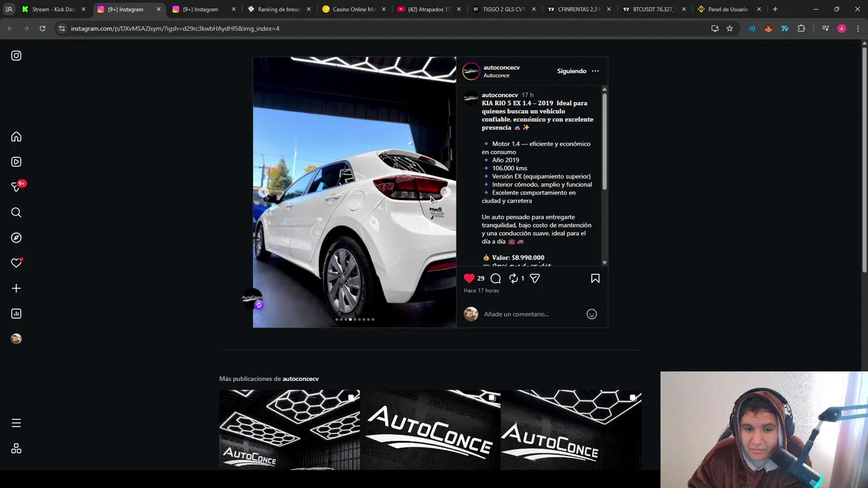Go back in browser
Image resolution: width=868 pixels, height=488 pixels.
(9, 28)
